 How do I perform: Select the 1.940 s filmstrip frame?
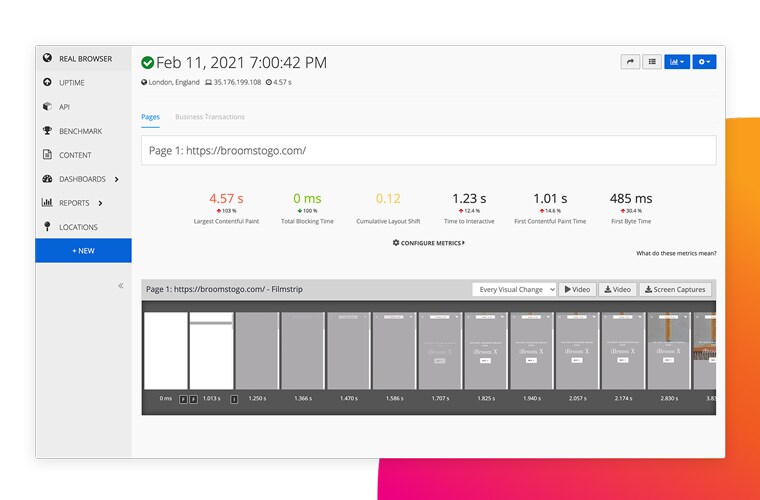[x=532, y=350]
